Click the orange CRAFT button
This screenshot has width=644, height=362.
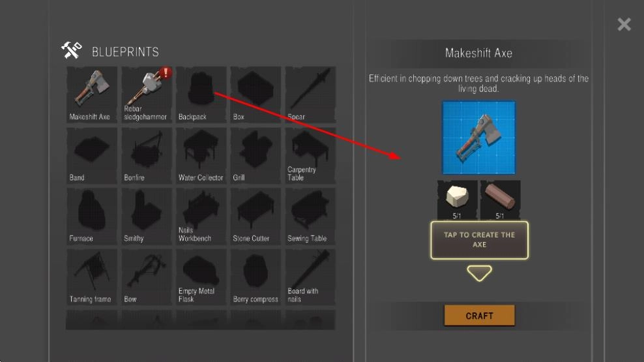pos(479,316)
